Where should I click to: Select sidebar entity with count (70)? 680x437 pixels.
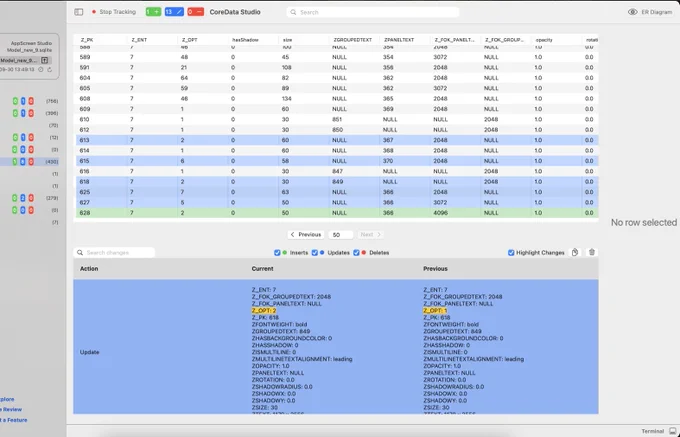29,125
